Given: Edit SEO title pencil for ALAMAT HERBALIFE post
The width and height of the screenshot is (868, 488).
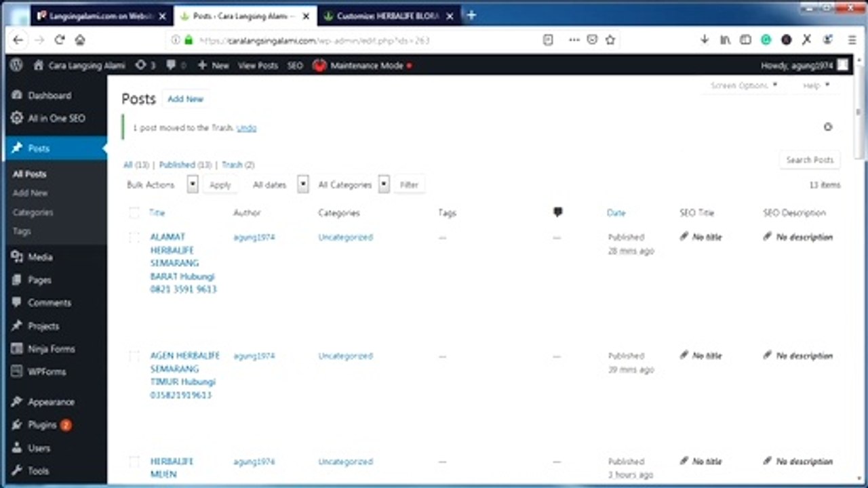Looking at the screenshot, I should 684,237.
